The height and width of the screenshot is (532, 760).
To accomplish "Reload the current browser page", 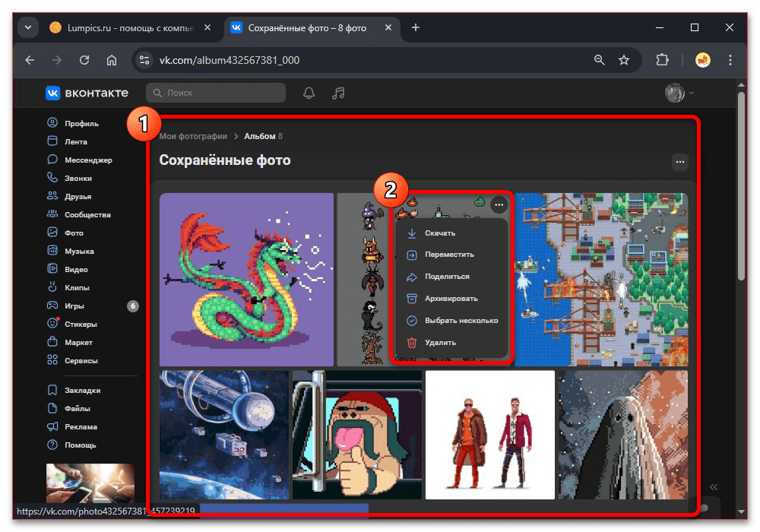I will pos(84,60).
